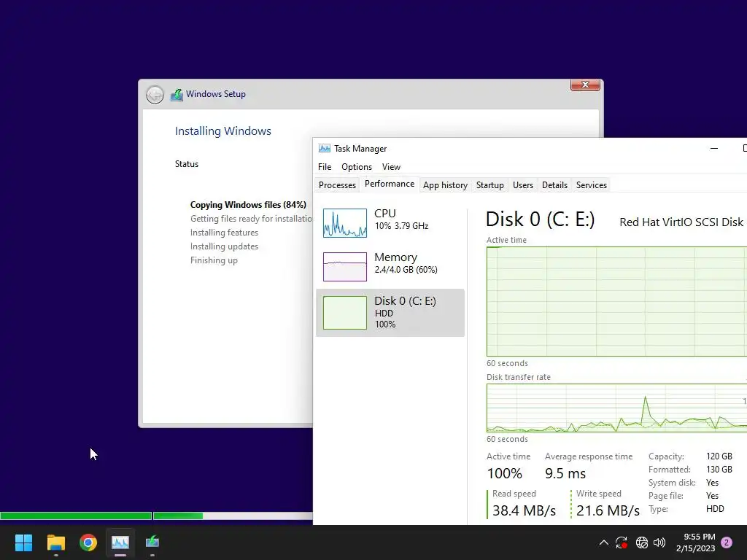The height and width of the screenshot is (560, 747).
Task: Select the Disk 0 graph thumbnail
Action: [x=345, y=312]
